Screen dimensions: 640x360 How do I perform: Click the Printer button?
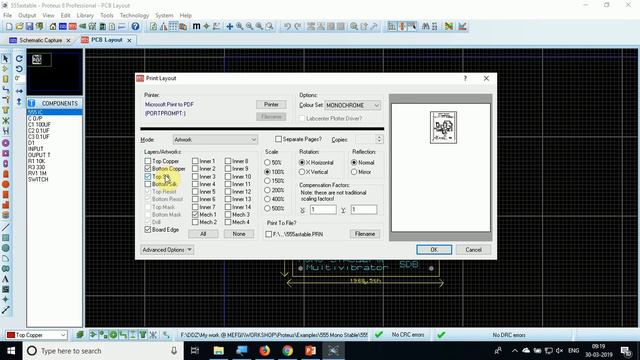(271, 104)
